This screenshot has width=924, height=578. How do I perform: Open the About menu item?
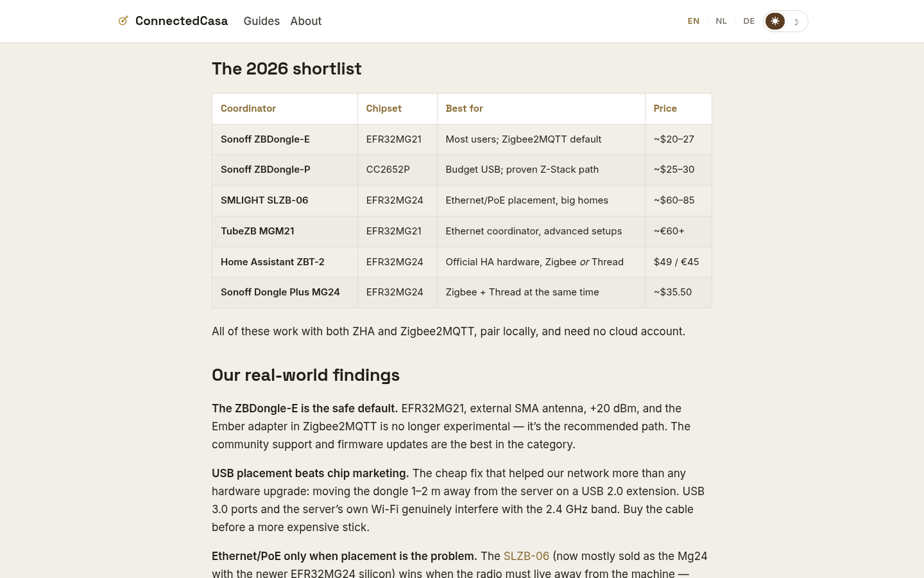[306, 21]
